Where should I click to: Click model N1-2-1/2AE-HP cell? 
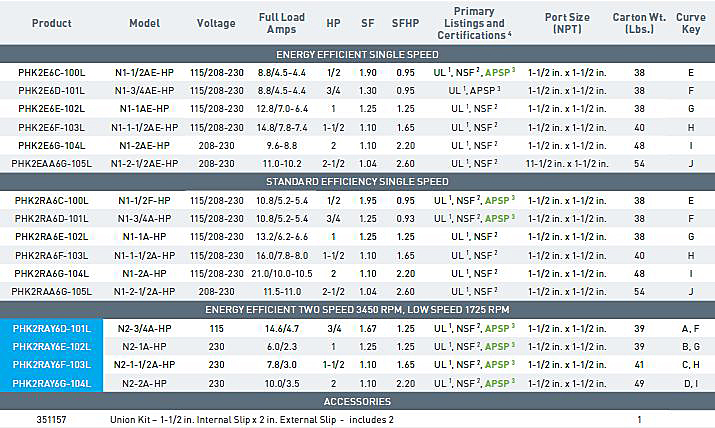click(144, 163)
